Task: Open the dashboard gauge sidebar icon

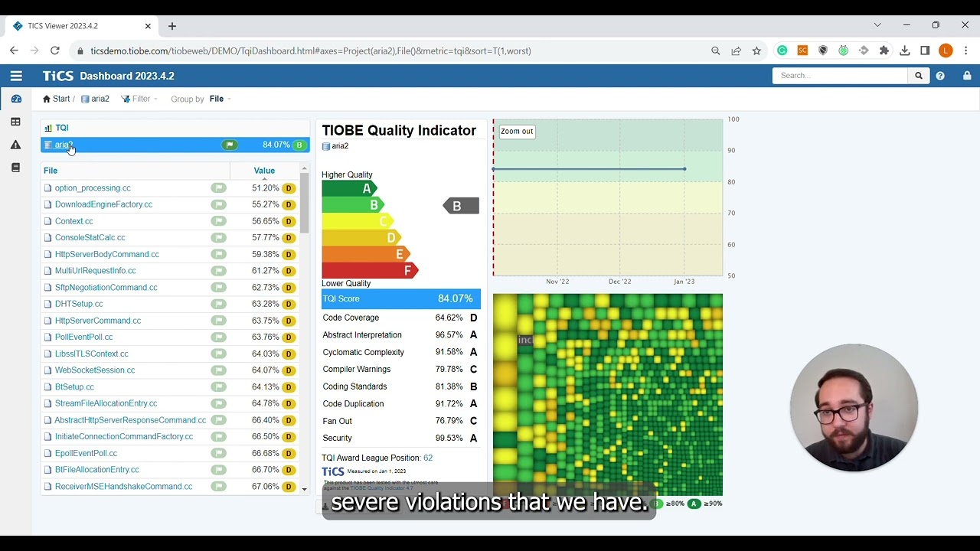Action: 16,99
